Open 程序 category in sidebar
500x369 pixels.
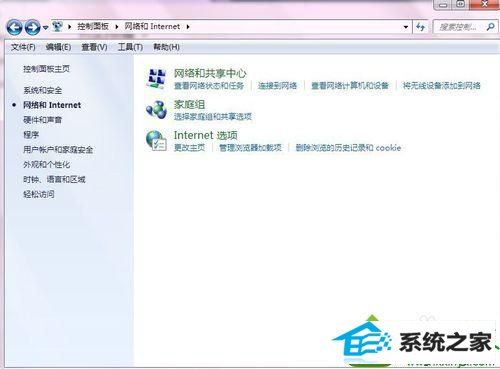pyautogui.click(x=31, y=135)
